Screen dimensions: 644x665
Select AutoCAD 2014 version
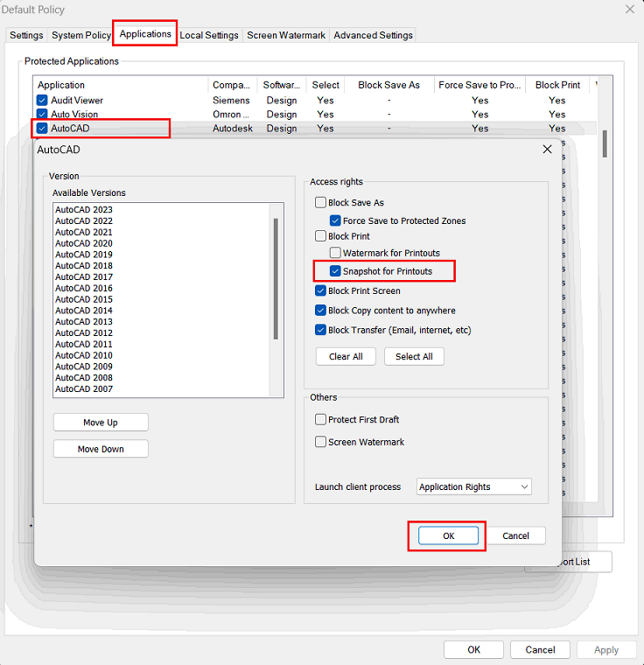(84, 311)
